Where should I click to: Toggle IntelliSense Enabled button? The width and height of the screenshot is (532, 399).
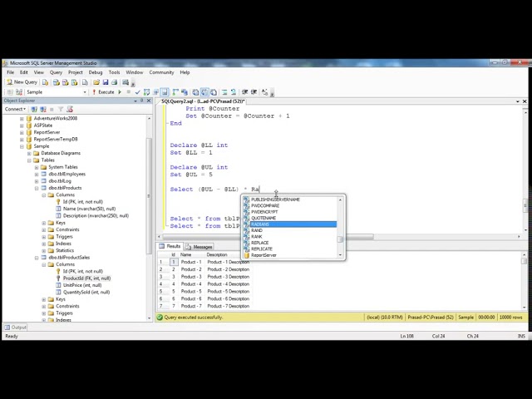(x=165, y=92)
